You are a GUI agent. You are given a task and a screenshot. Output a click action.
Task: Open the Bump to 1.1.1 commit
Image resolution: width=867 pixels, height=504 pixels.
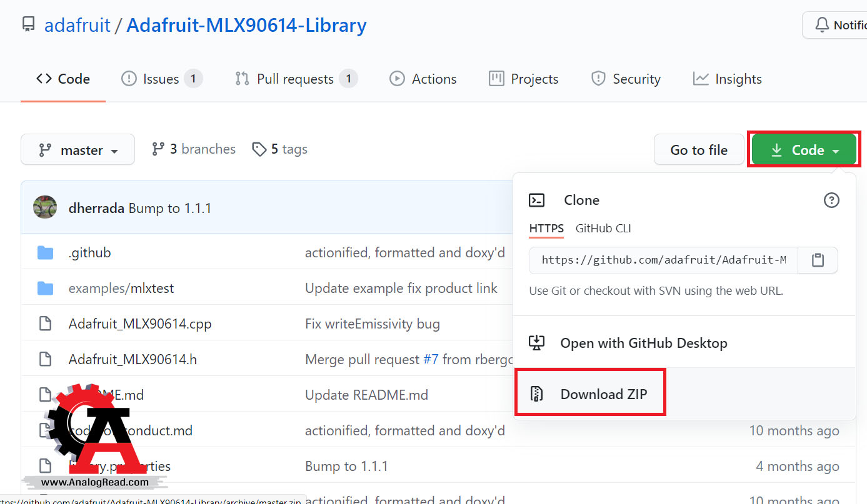170,209
